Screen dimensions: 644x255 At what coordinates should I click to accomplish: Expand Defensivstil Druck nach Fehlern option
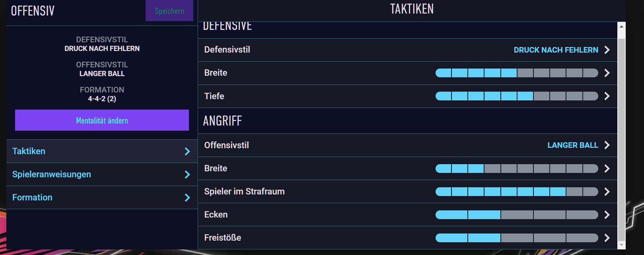pyautogui.click(x=408, y=50)
